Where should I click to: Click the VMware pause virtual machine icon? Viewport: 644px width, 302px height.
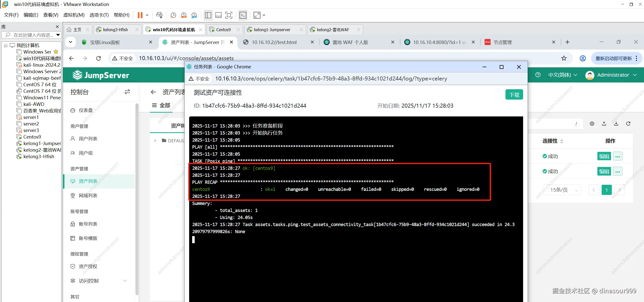click(x=140, y=15)
